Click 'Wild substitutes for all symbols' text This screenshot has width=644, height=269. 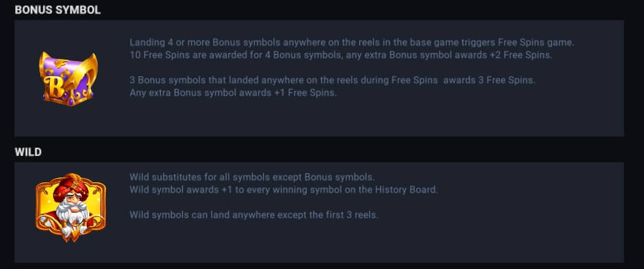pyautogui.click(x=252, y=177)
